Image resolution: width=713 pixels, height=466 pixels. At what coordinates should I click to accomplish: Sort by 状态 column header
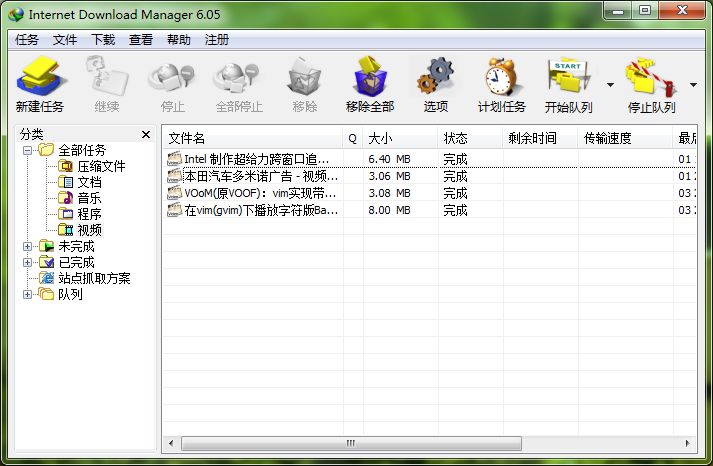470,138
